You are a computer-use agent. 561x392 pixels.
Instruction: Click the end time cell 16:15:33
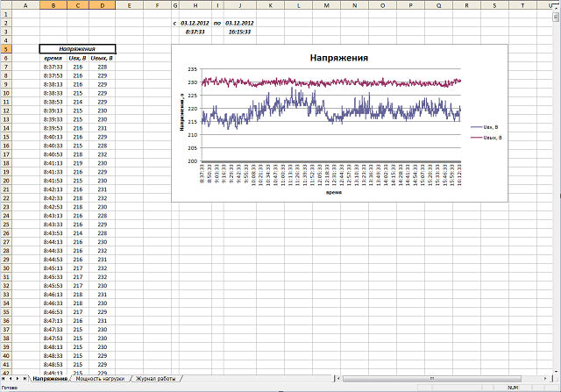(239, 32)
